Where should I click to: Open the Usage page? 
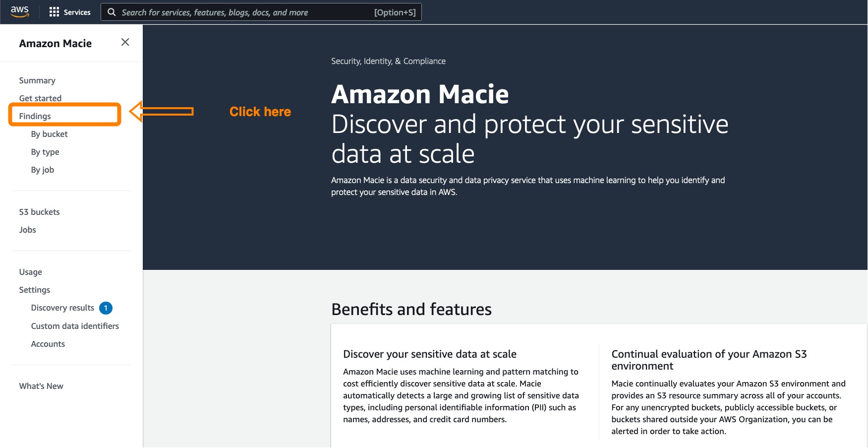pyautogui.click(x=30, y=272)
